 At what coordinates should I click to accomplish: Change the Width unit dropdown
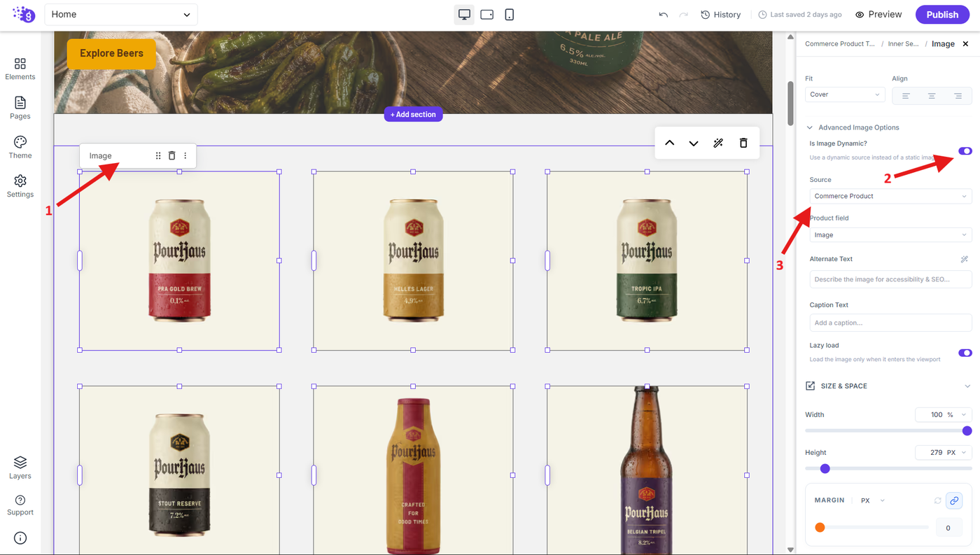[x=958, y=414]
